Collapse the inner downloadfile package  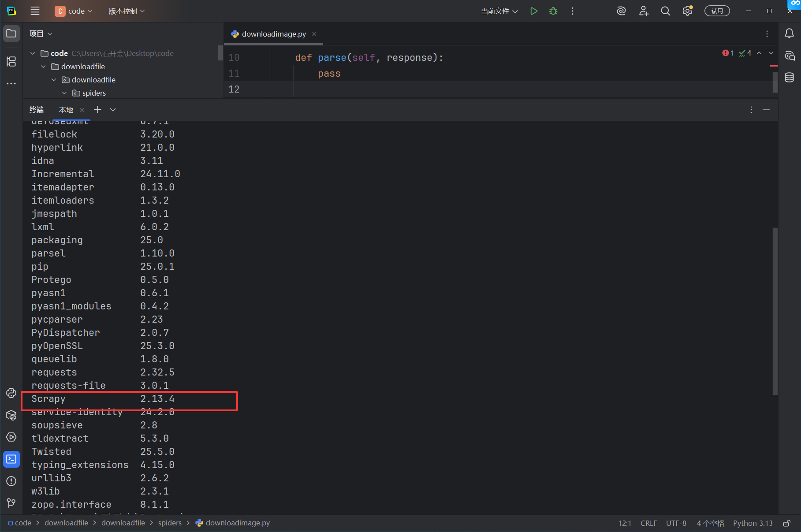point(54,80)
